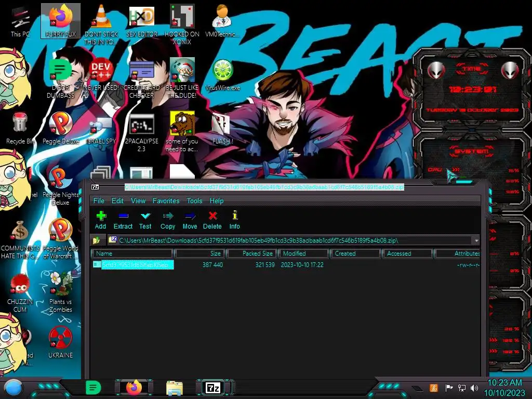The width and height of the screenshot is (532, 399).
Task: Select the UKRAINE radiation desktop icon
Action: [x=61, y=342]
